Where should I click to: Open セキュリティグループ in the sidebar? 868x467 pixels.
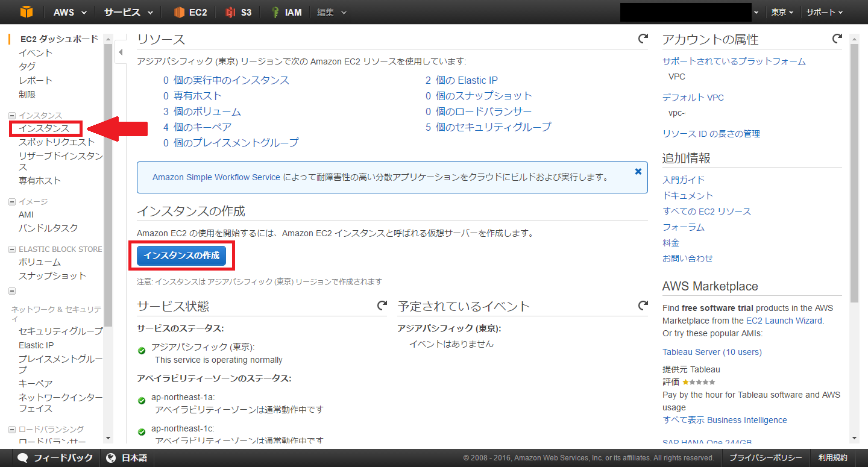coord(61,331)
